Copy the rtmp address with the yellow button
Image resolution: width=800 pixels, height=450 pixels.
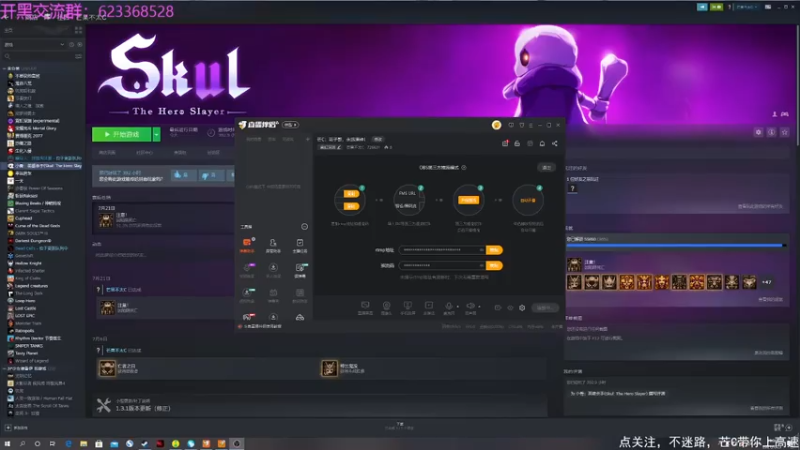tap(494, 250)
